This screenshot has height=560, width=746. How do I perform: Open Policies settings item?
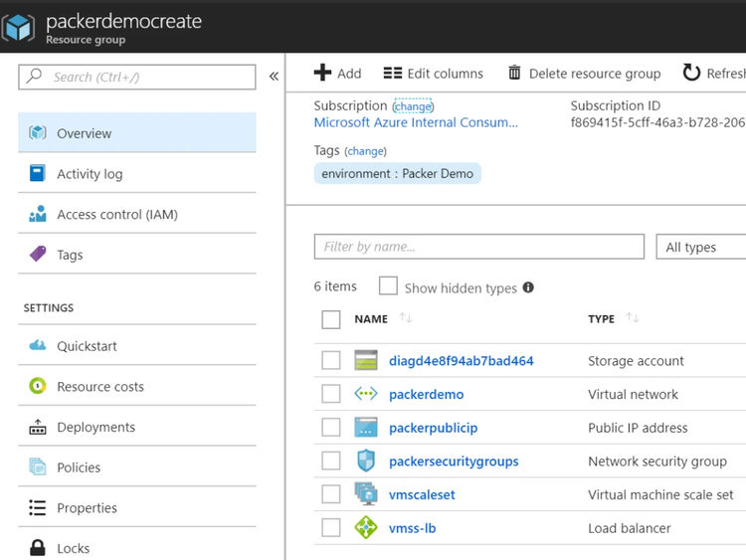[x=137, y=467]
